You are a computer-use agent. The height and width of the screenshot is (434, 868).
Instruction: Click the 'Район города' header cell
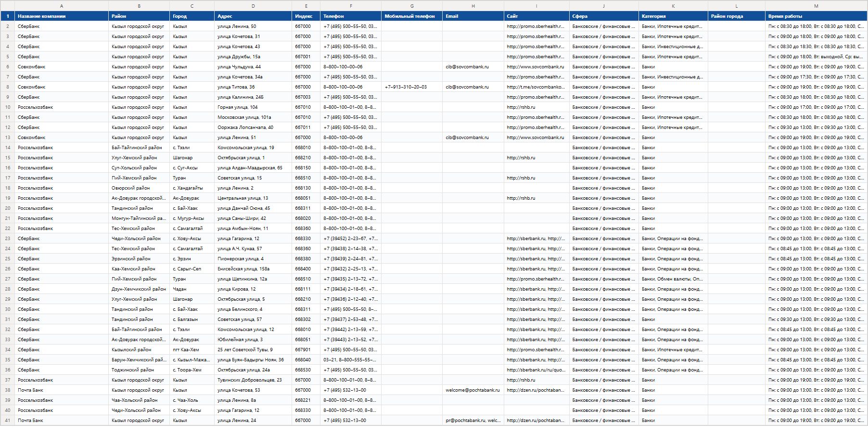(x=737, y=16)
